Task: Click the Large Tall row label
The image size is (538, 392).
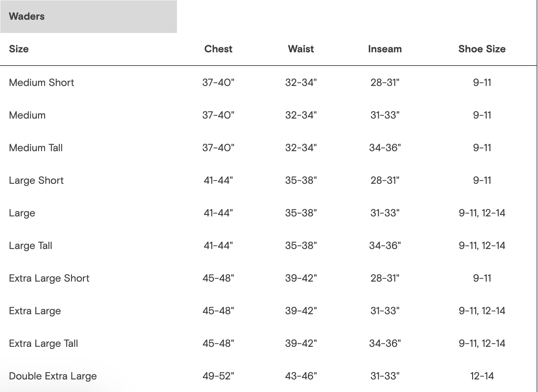Action: click(31, 246)
